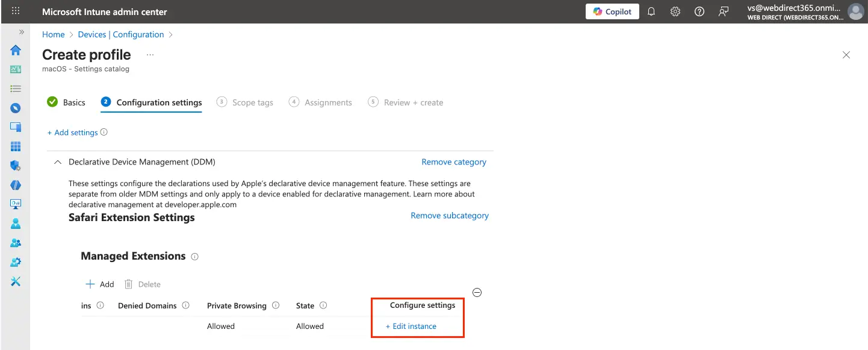Select the Endpoint security shield icon

[x=16, y=165]
